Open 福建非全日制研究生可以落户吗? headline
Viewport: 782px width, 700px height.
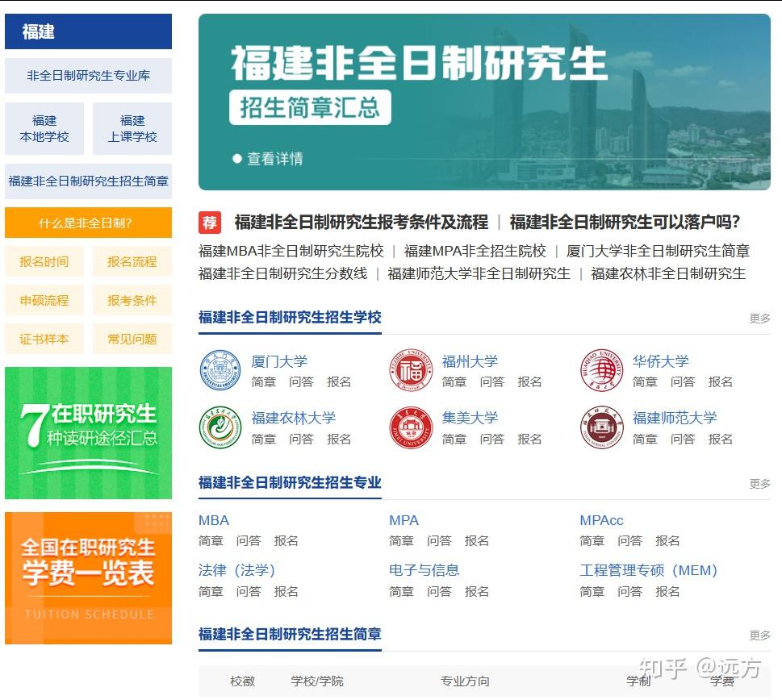625,223
